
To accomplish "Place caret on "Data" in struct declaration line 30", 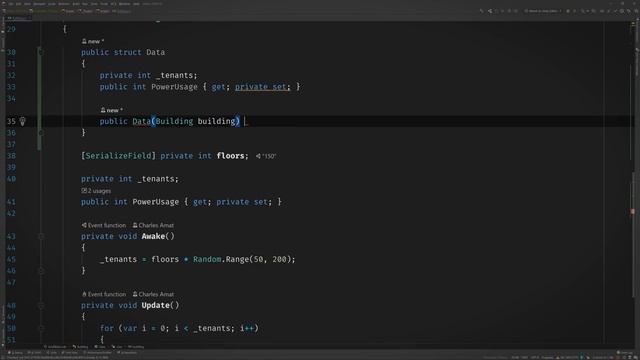I will [x=156, y=52].
